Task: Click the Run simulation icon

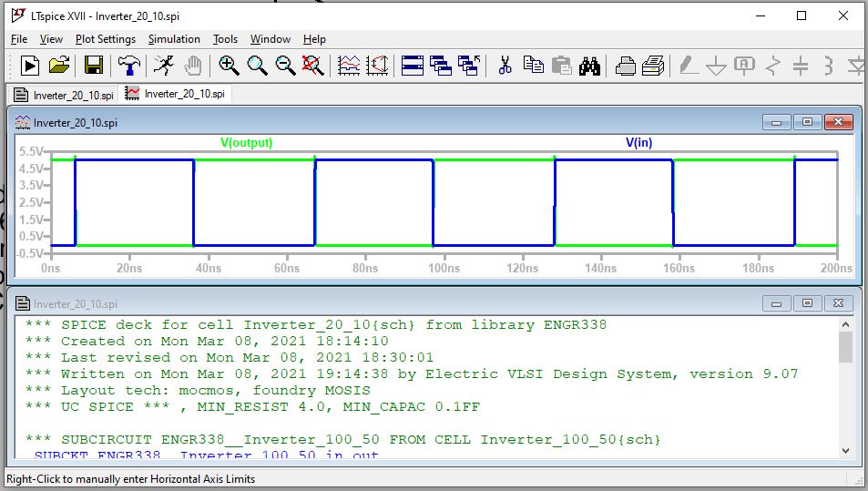Action: (x=30, y=66)
